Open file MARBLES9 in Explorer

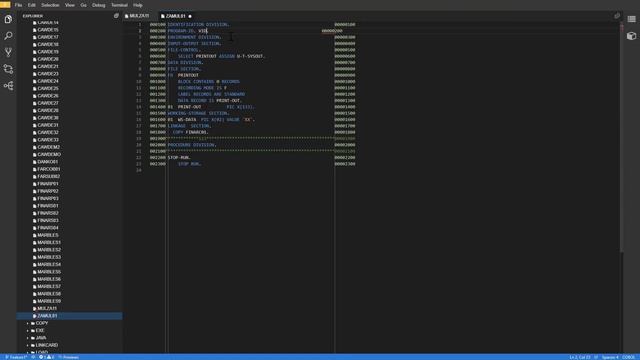point(49,301)
